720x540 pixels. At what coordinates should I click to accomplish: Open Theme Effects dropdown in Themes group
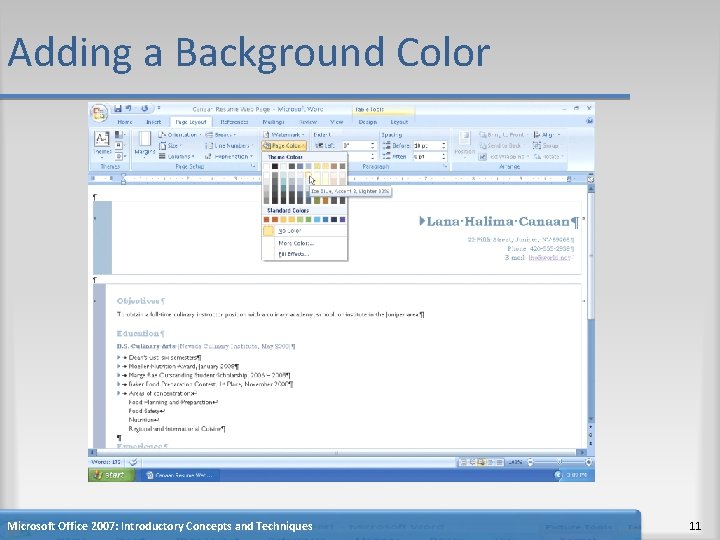pos(119,157)
